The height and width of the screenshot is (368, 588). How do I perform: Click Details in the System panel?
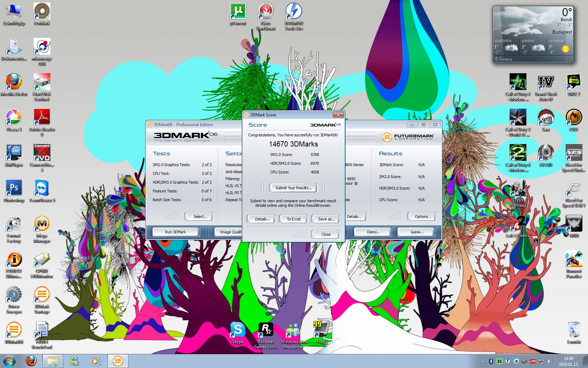click(x=354, y=217)
